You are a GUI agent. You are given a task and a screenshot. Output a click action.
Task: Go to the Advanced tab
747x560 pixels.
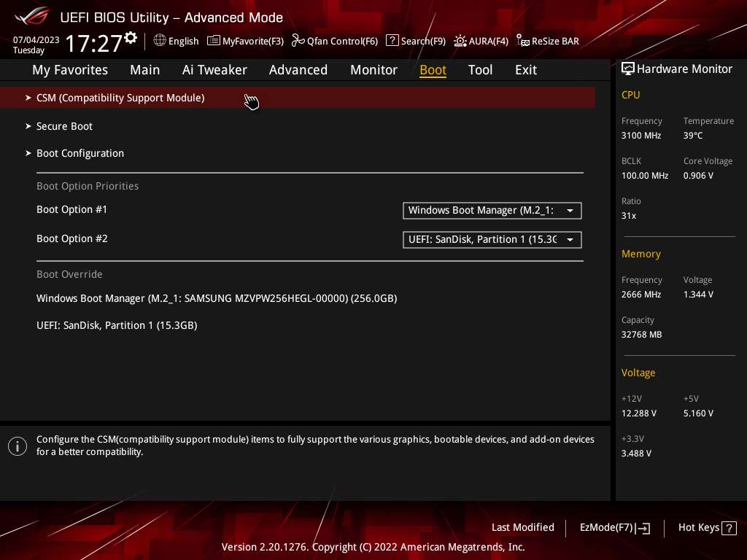(x=298, y=70)
